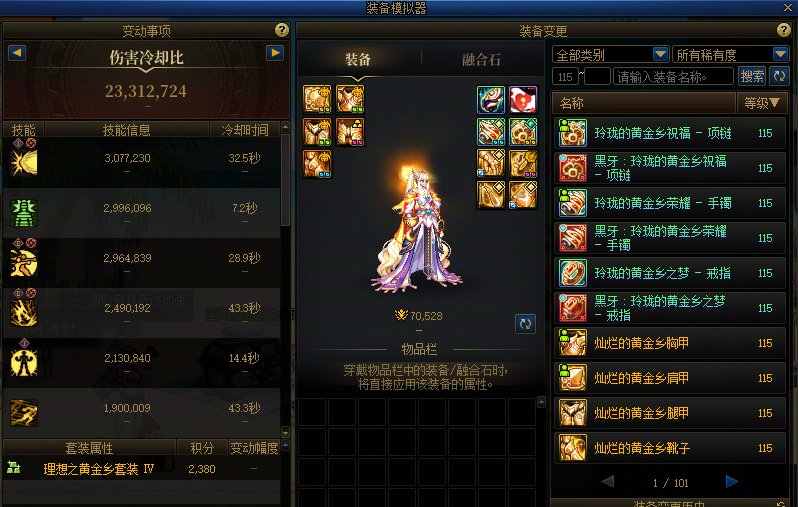Go to next page of equipment list
The width and height of the screenshot is (798, 507).
731,482
